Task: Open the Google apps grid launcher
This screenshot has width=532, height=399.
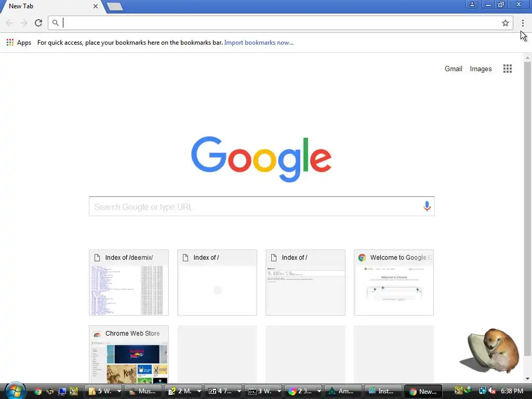Action: point(508,69)
